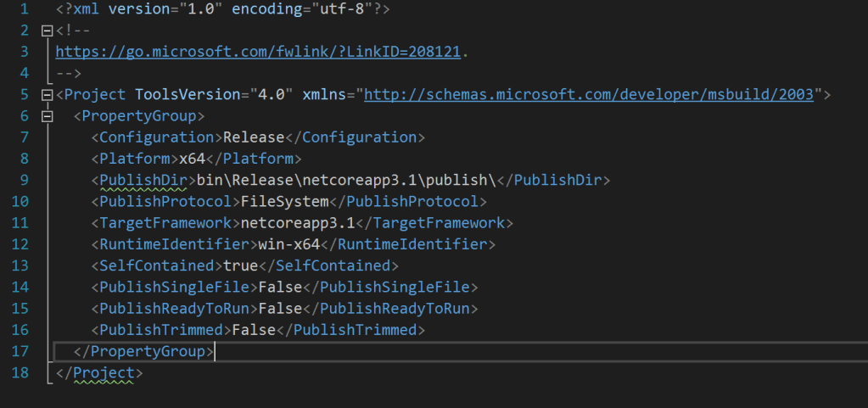Click line number 1 in the gutter
Screen dimensions: 868x408
tap(24, 9)
